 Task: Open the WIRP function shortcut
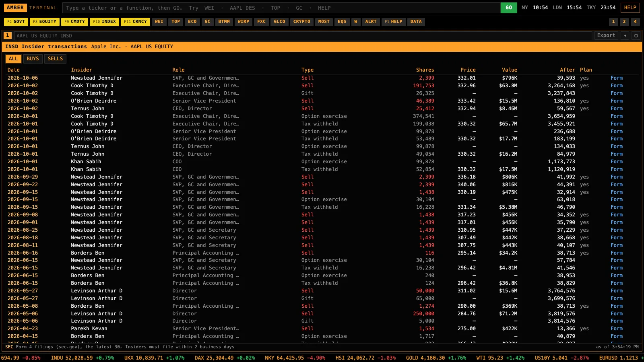coord(244,22)
